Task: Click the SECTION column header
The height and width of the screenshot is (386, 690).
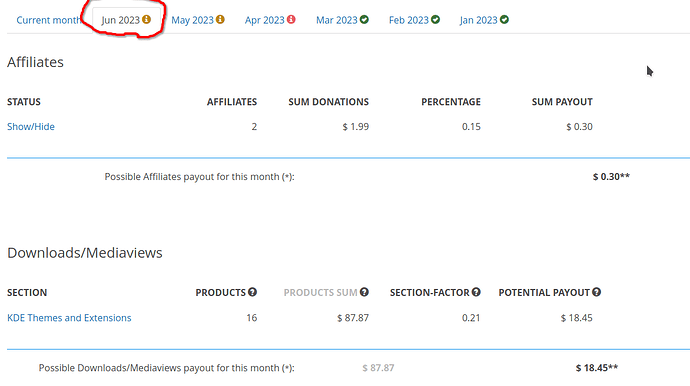Action: click(x=27, y=293)
